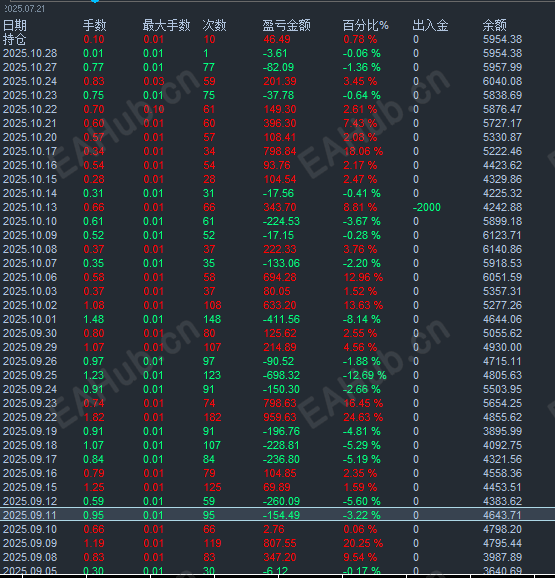Click the balance 5330.87
This screenshot has height=578, width=555.
pyautogui.click(x=503, y=137)
